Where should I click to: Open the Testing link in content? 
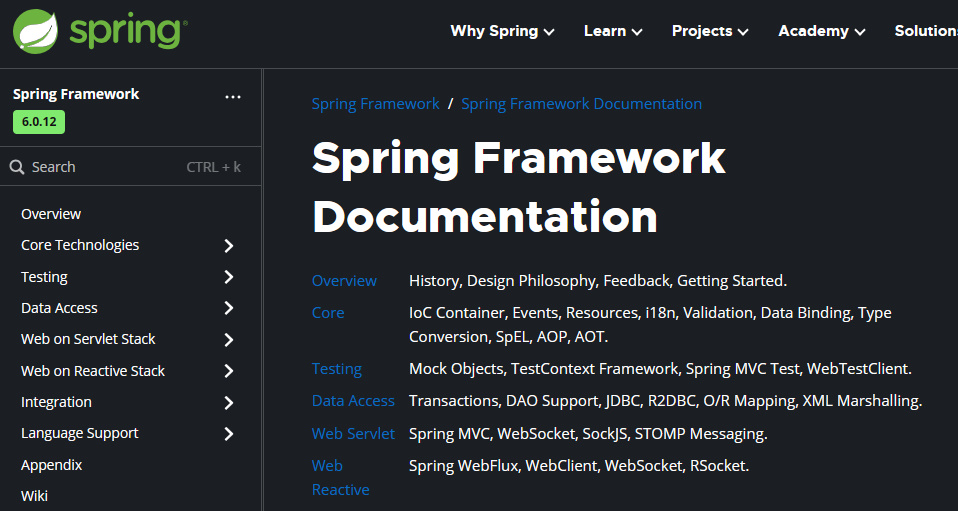pyautogui.click(x=337, y=369)
